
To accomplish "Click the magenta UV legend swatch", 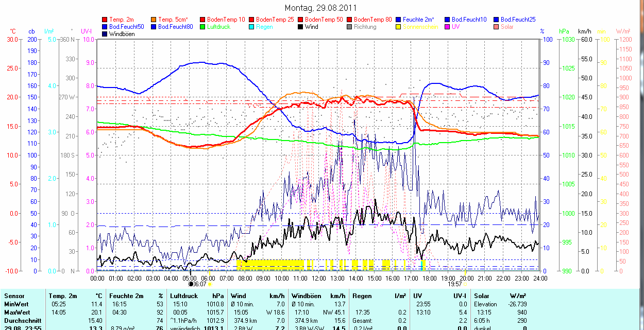I will point(448,27).
